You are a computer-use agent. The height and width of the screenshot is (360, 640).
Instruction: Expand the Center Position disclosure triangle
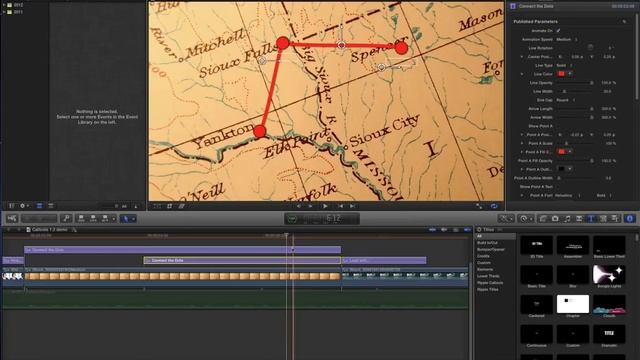[x=522, y=57]
